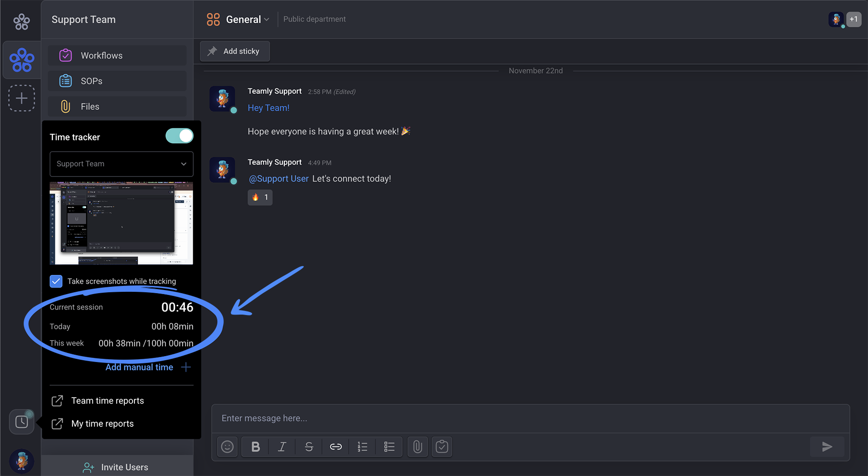Insert a link in the message
This screenshot has width=868, height=476.
(x=336, y=447)
